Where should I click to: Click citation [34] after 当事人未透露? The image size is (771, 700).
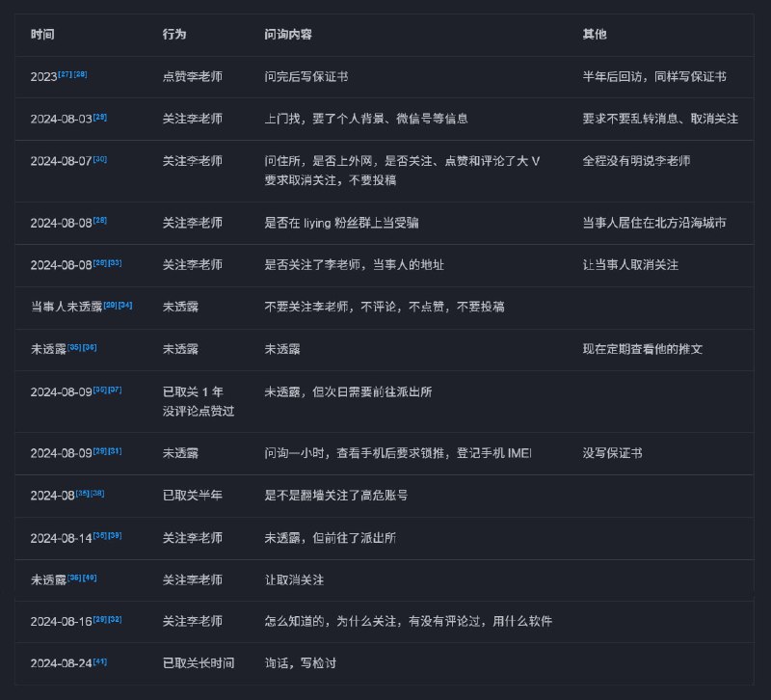(125, 302)
